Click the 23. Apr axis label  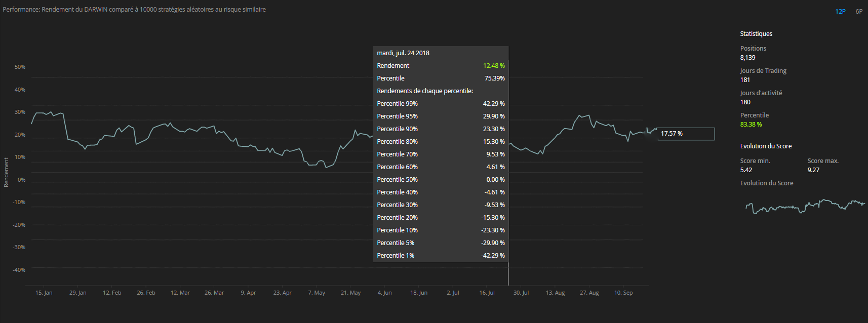click(x=283, y=293)
